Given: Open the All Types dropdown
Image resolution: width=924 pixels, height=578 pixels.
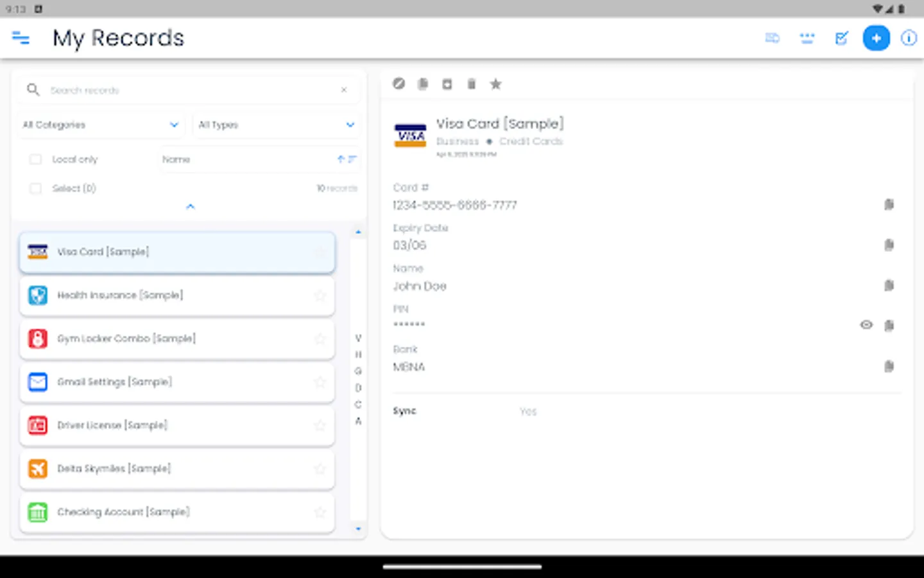Looking at the screenshot, I should click(x=276, y=125).
